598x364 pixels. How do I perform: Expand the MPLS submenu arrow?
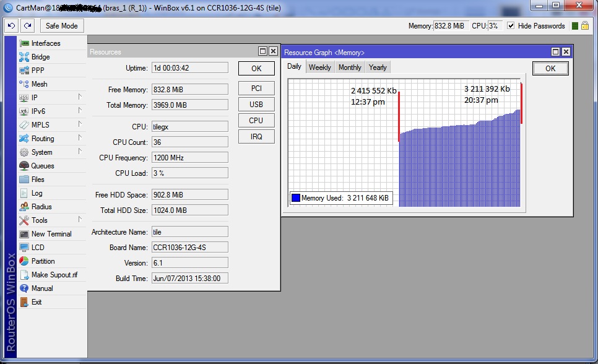point(80,124)
